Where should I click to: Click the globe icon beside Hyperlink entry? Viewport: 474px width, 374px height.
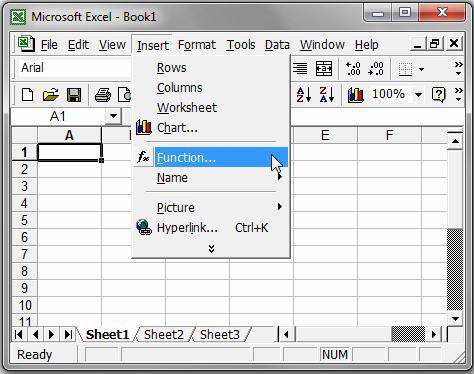(144, 227)
